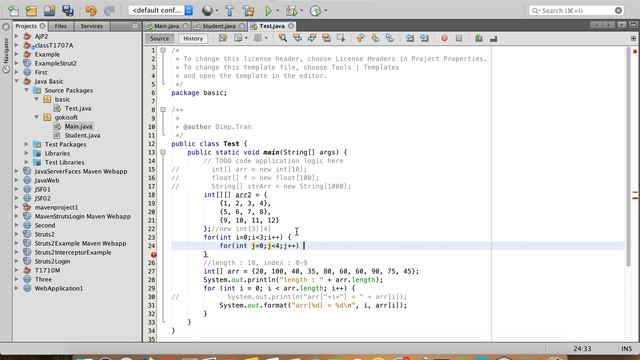Click the editor vertical scrollbar

pos(628,157)
